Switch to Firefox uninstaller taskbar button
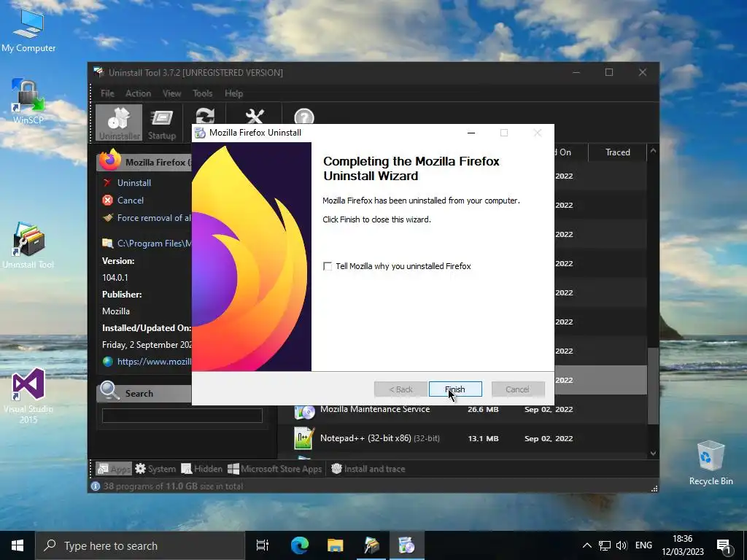This screenshot has width=747, height=560. [x=407, y=545]
